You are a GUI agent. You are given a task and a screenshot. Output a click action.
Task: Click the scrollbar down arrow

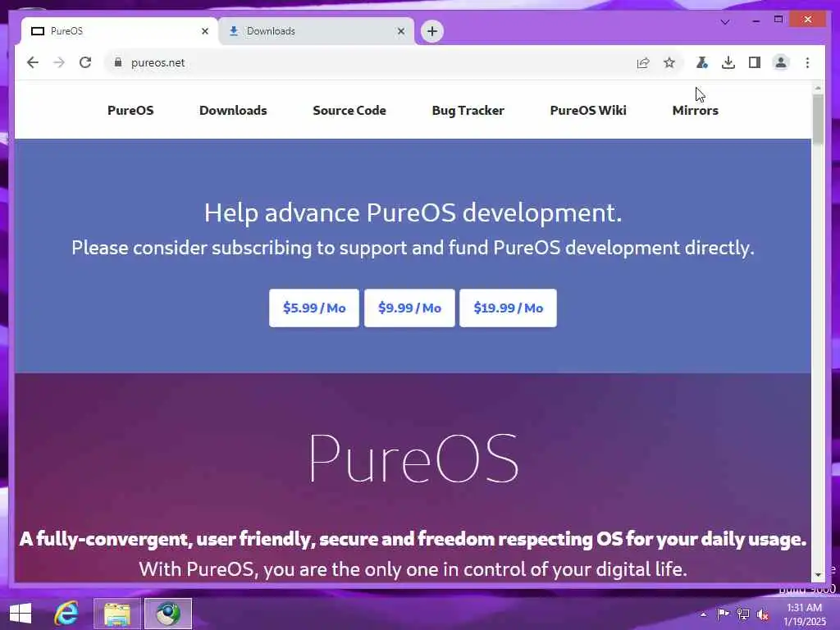click(x=818, y=575)
